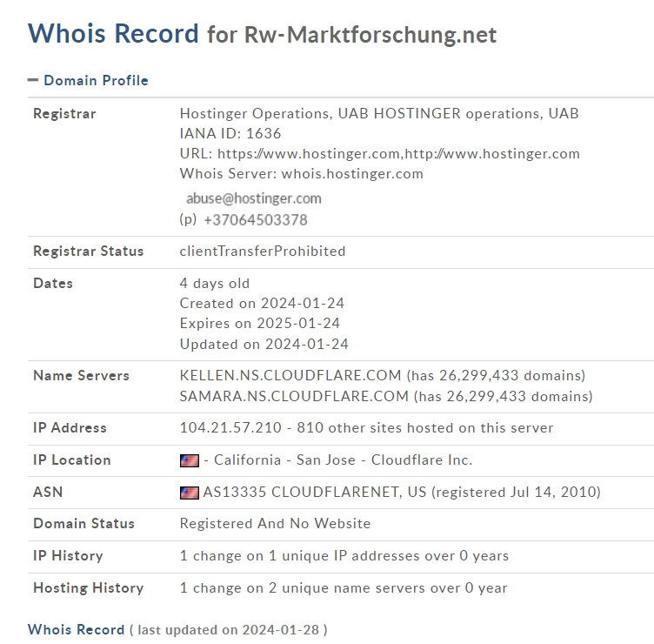Click 'California - San Jose - Cloudflare Inc.' location
The width and height of the screenshot is (654, 644).
343,460
